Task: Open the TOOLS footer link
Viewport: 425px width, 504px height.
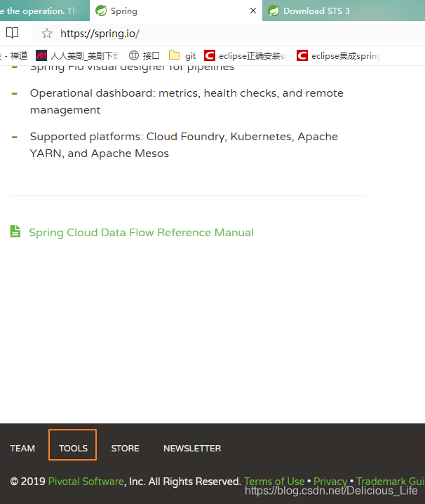Action: [73, 448]
